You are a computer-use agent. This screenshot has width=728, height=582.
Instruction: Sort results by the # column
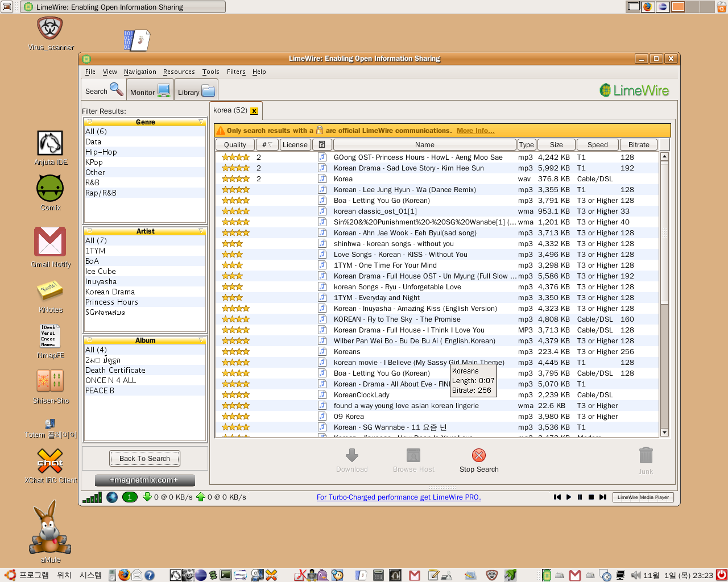pyautogui.click(x=267, y=145)
